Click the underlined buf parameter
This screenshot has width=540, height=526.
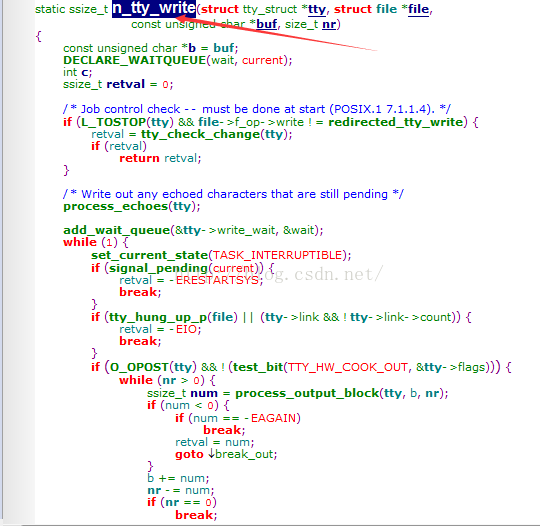tap(267, 24)
